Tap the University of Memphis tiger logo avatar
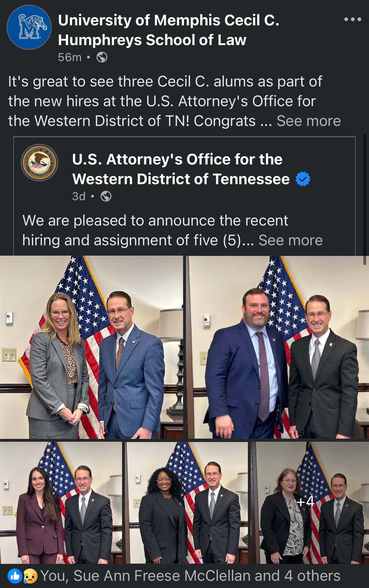Screen dimensions: 369x588 pos(29,27)
